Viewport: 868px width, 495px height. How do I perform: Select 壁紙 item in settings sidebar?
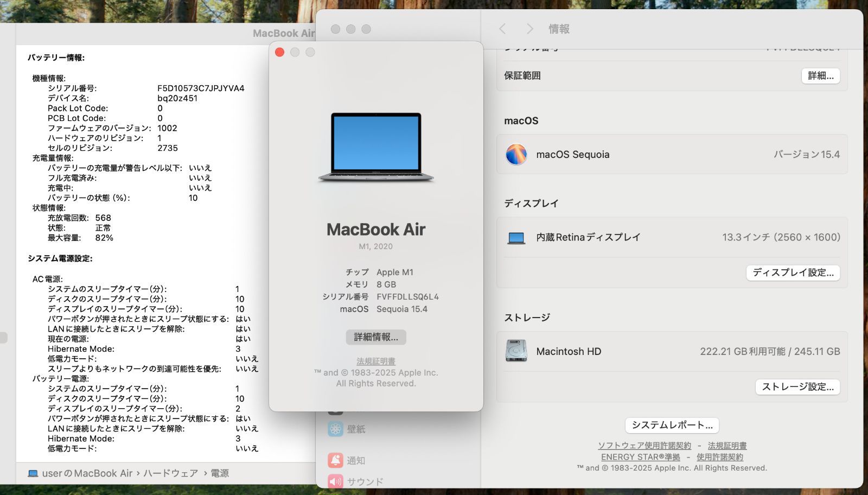point(356,429)
